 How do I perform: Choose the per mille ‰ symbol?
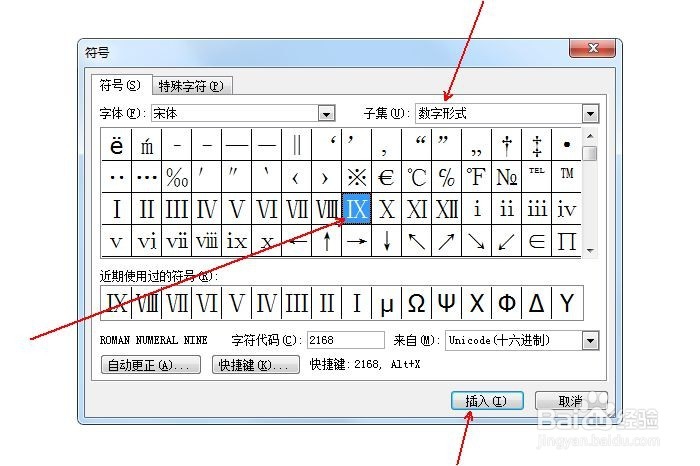click(177, 177)
